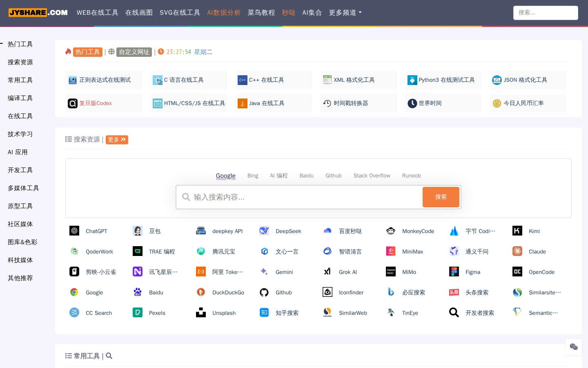The height and width of the screenshot is (368, 588).
Task: Click the 热门工具 badge
Action: [x=87, y=52]
